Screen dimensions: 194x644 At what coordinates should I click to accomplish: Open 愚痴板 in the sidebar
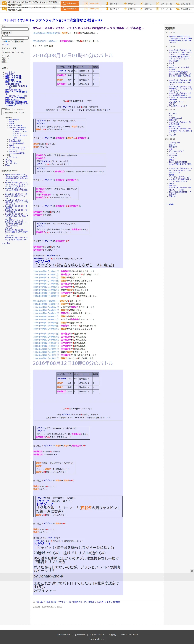[11, 146]
